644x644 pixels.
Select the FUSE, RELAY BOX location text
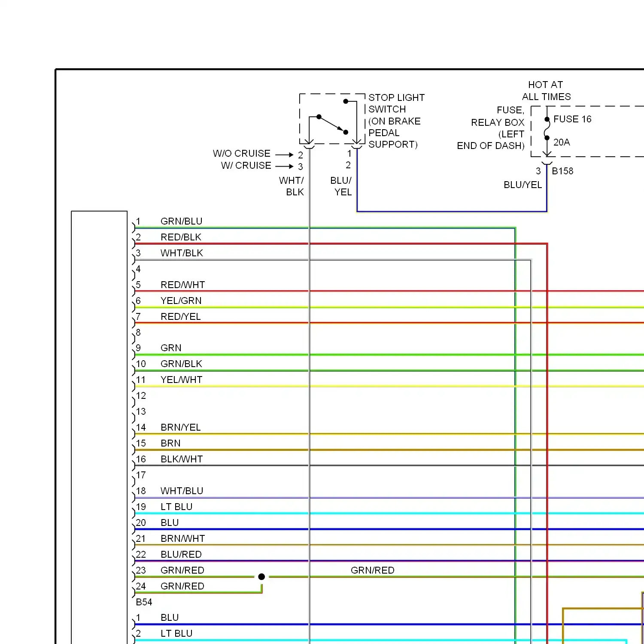click(491, 128)
